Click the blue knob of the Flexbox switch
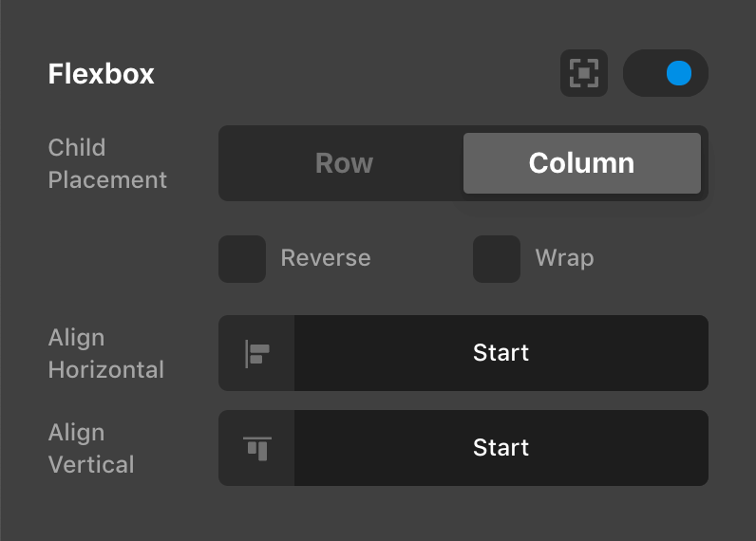756x541 pixels. 679,73
